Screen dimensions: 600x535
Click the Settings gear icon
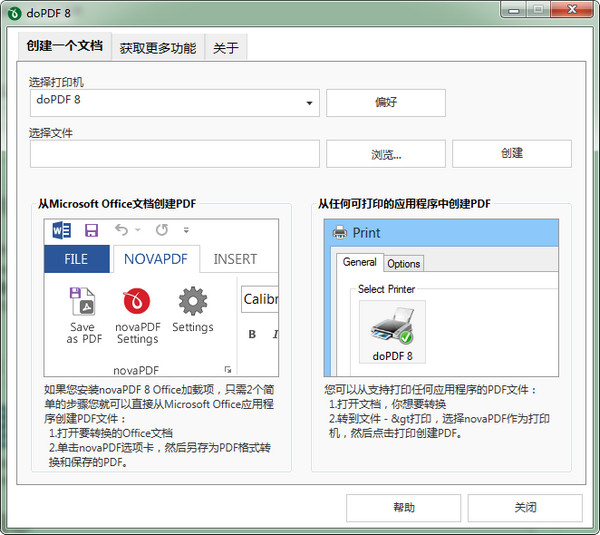(x=192, y=301)
